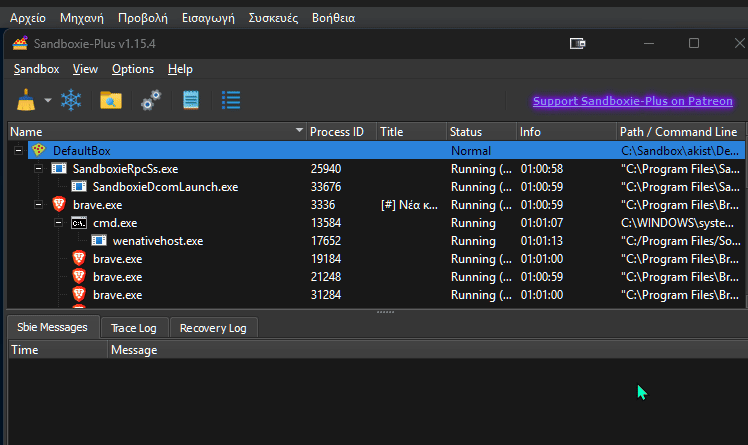The height and width of the screenshot is (445, 748).
Task: Click the SandboxieDcomLaunch.exe process icon
Action: pyautogui.click(x=79, y=186)
